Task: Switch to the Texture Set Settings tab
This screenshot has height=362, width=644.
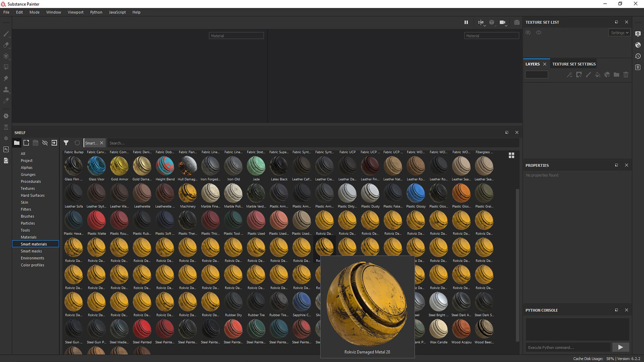Action: tap(574, 64)
